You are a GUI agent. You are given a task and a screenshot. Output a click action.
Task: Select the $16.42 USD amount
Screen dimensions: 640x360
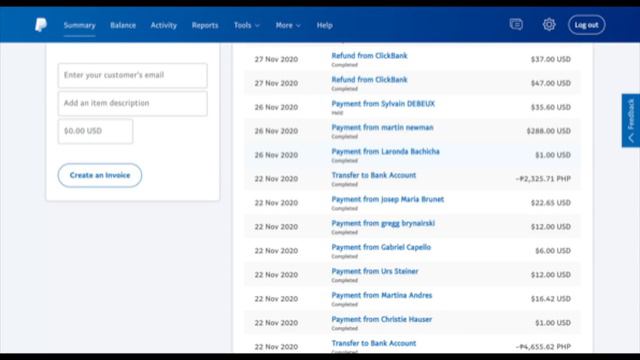click(x=551, y=299)
